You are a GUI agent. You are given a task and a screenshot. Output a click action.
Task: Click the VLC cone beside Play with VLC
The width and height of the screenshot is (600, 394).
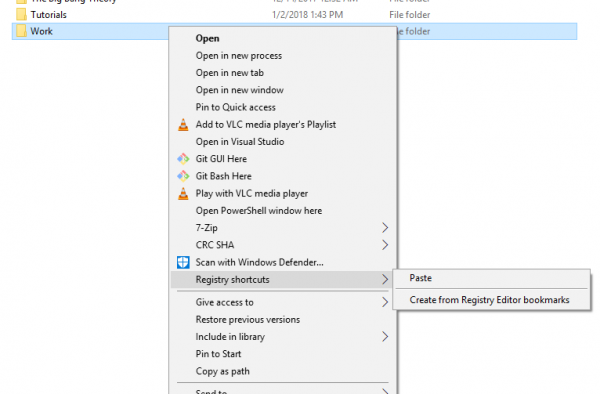click(183, 194)
